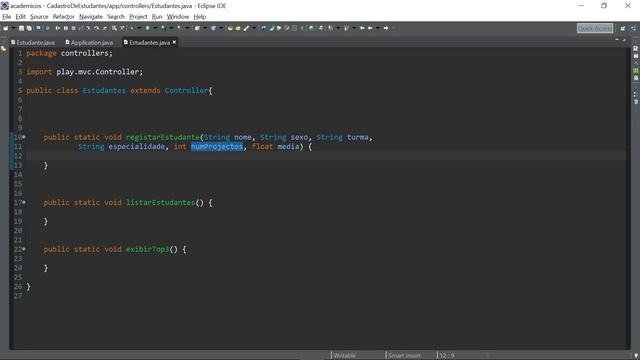640x360 pixels.
Task: Click the Open Task toolbar icon
Action: pos(238,28)
